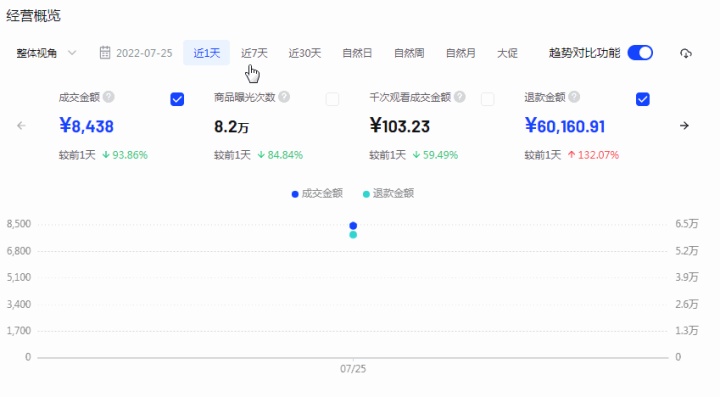Click the 经营概览 heading
The height and width of the screenshot is (397, 720).
coord(33,16)
